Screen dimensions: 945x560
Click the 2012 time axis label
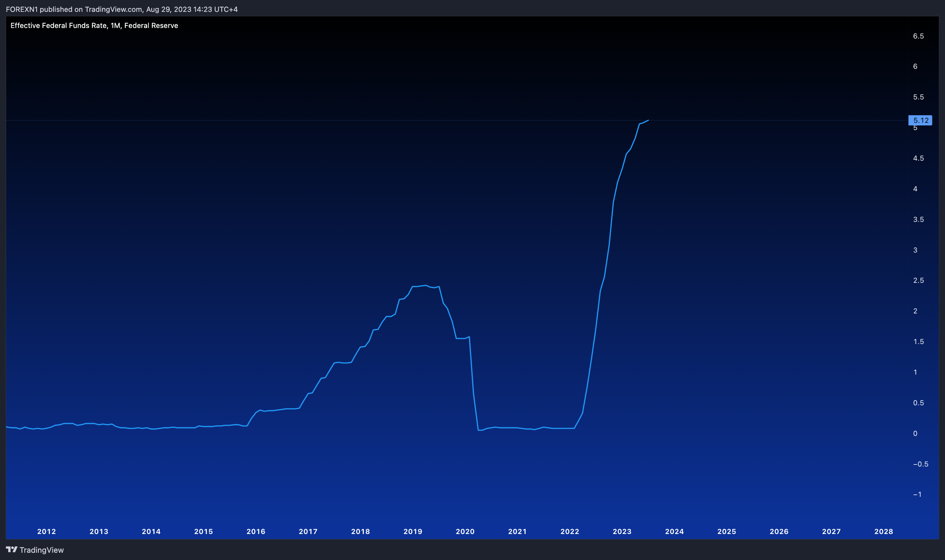coord(46,531)
